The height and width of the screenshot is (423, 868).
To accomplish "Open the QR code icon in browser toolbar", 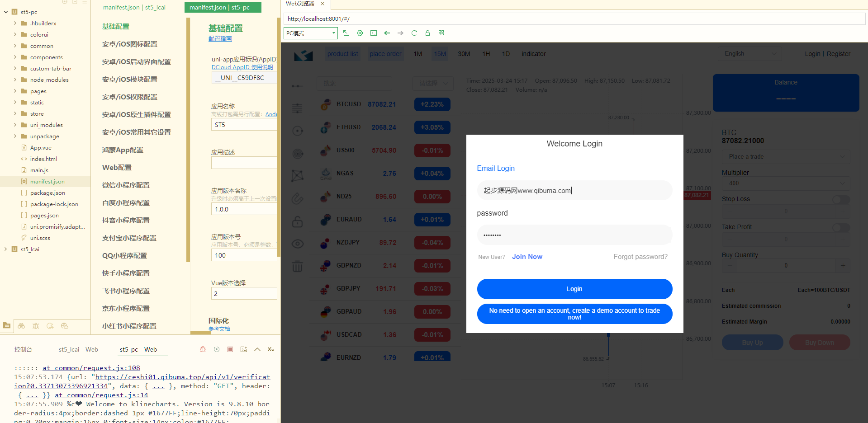I will point(441,33).
